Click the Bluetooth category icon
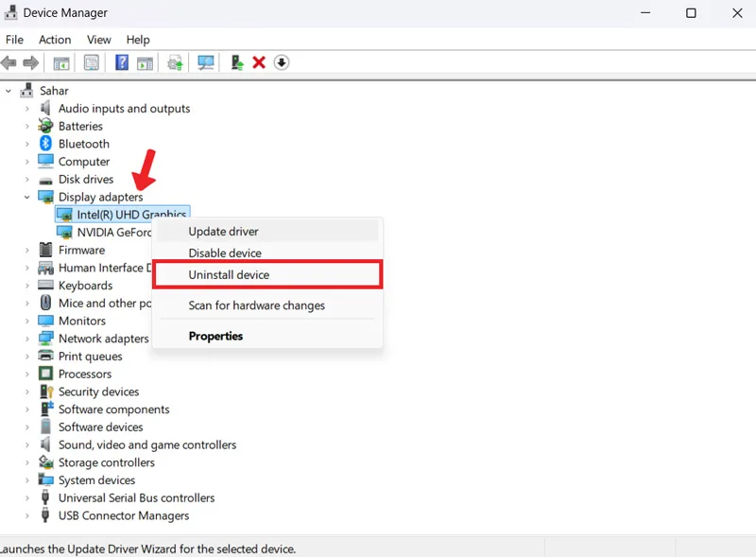This screenshot has width=756, height=557. point(45,144)
